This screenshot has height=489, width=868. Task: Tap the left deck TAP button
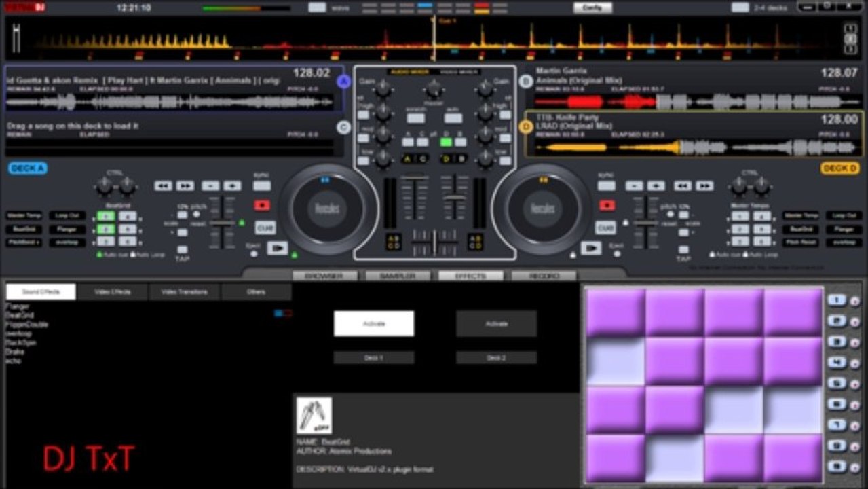click(x=182, y=249)
